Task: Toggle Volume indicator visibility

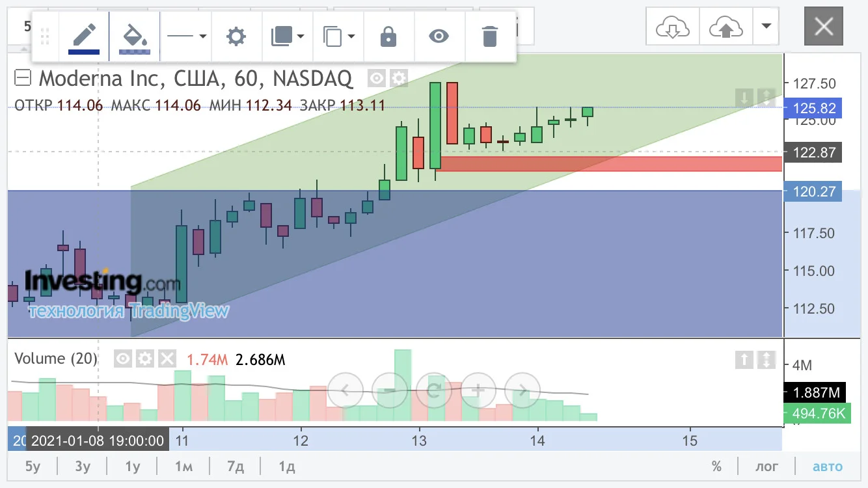Action: pos(123,359)
